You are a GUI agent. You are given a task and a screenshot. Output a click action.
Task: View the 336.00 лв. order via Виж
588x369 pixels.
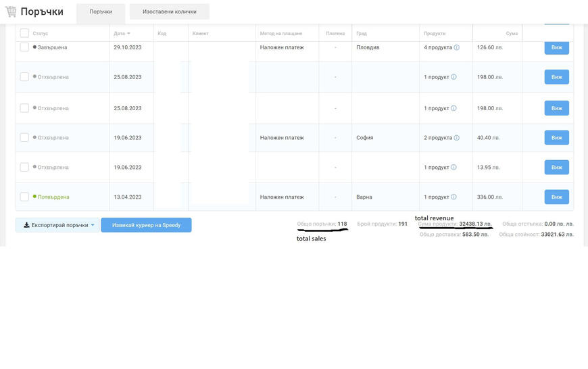click(556, 197)
